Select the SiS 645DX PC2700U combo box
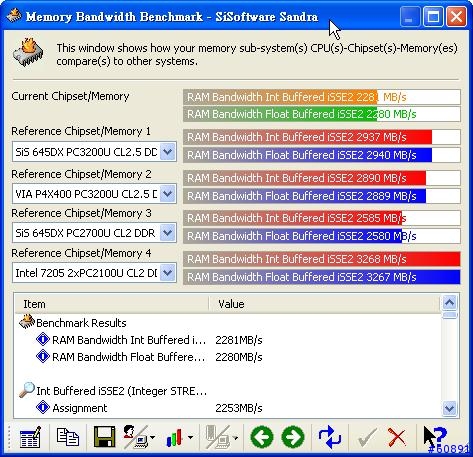Image resolution: width=473 pixels, height=457 pixels. point(94,233)
